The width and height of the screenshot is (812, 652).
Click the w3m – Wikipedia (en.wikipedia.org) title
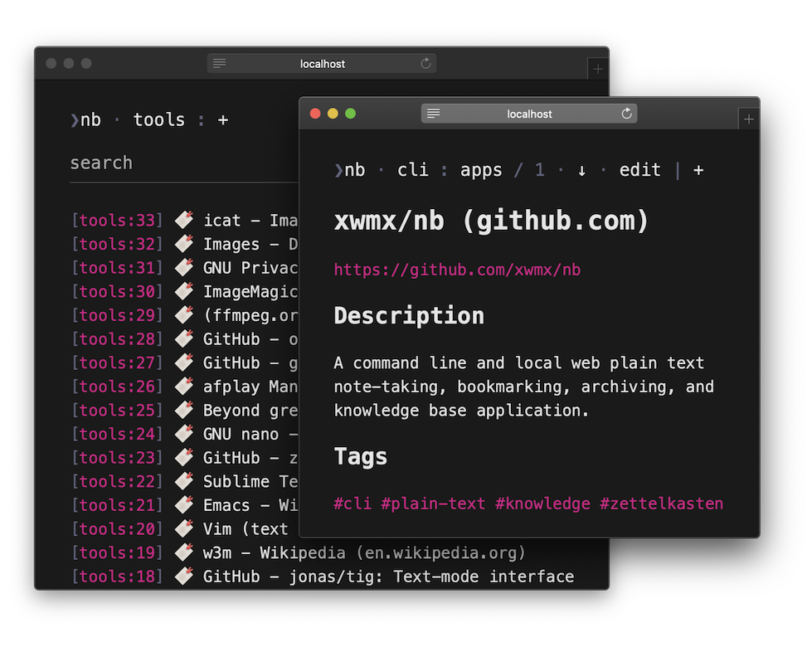tap(364, 552)
